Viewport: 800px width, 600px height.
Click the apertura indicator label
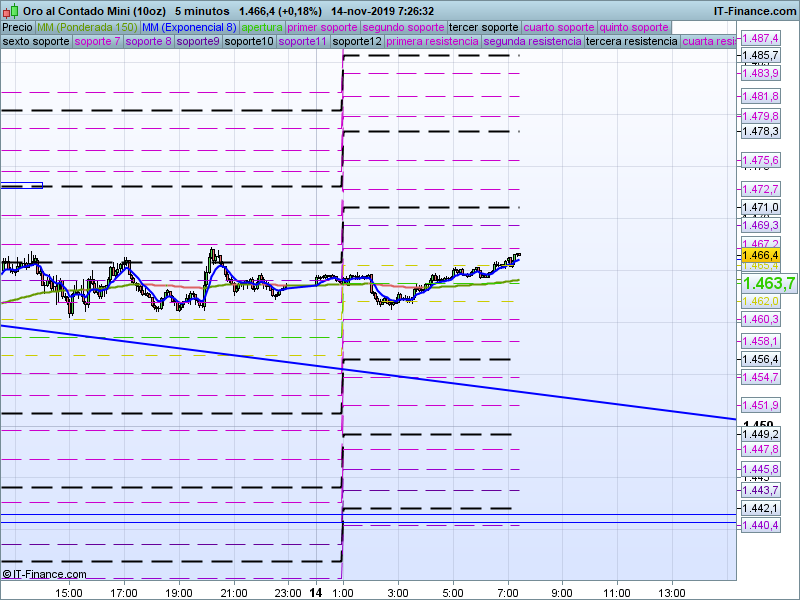[262, 27]
